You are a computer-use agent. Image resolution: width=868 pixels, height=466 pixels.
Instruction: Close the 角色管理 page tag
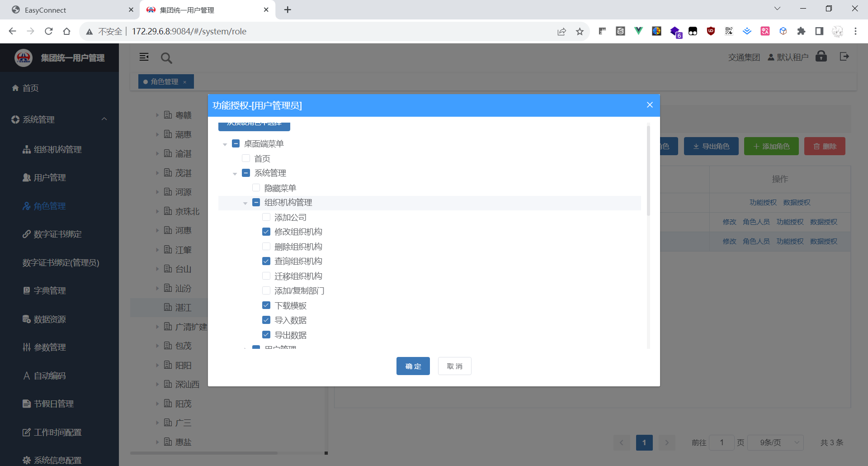184,82
